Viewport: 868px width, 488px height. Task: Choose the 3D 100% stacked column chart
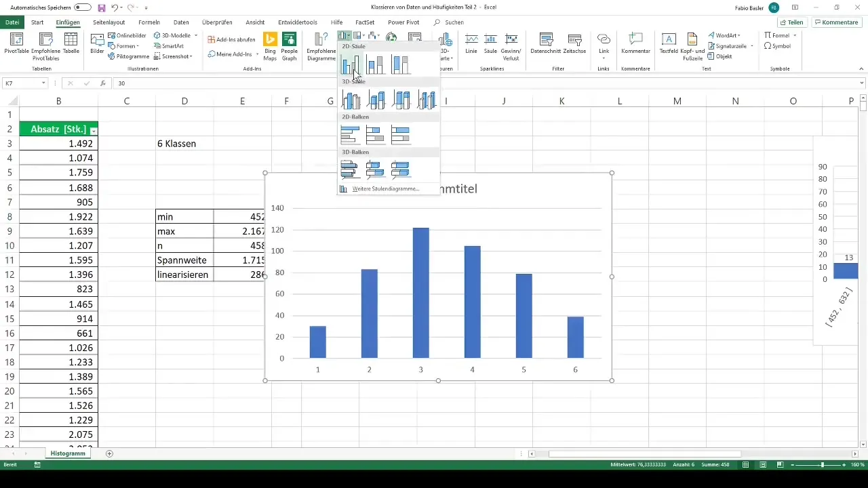tap(401, 100)
